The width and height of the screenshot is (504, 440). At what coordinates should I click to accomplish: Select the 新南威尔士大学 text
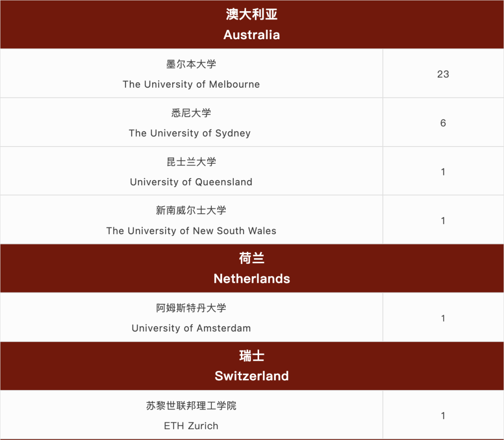(x=191, y=210)
